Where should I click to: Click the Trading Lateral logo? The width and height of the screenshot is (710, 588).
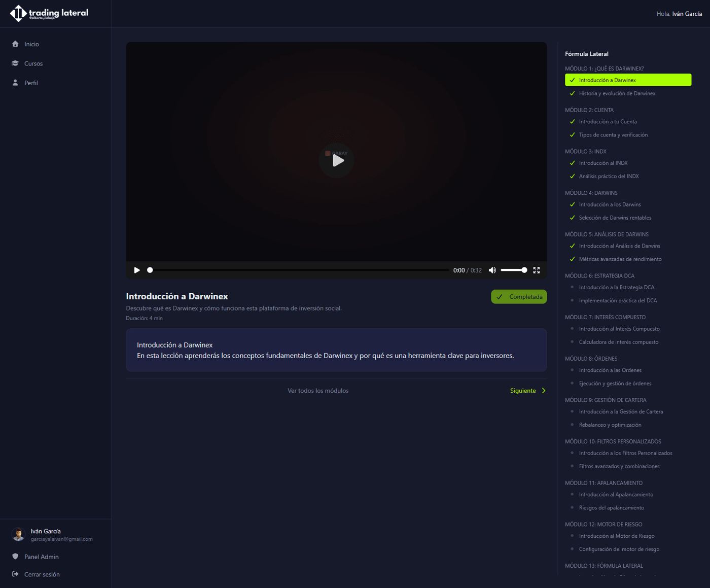pos(49,13)
